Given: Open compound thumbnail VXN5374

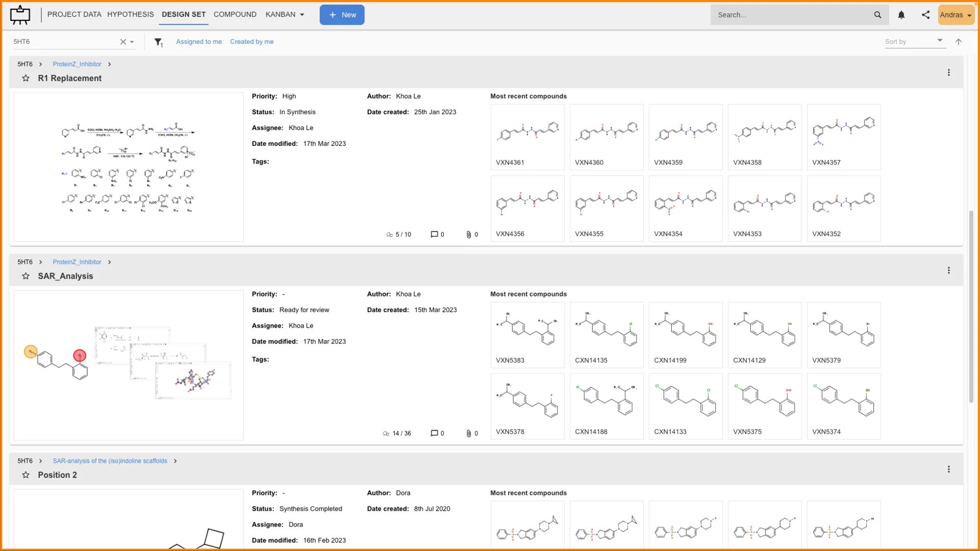Looking at the screenshot, I should (844, 407).
